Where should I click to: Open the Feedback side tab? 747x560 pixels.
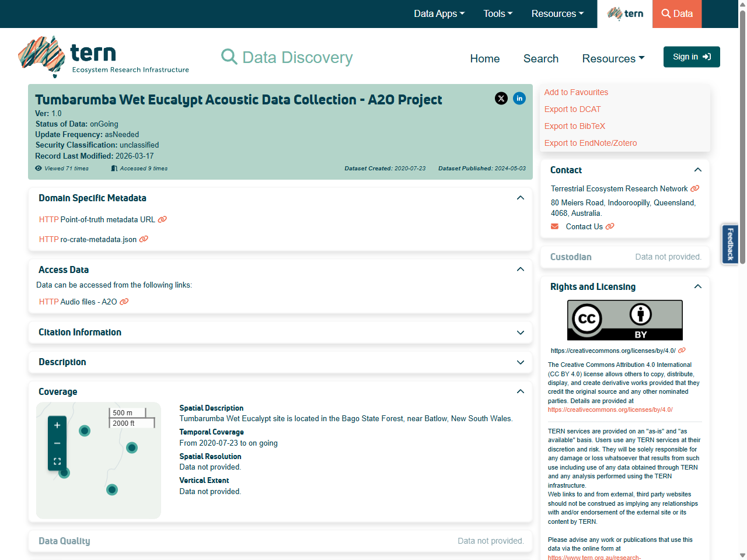point(730,244)
